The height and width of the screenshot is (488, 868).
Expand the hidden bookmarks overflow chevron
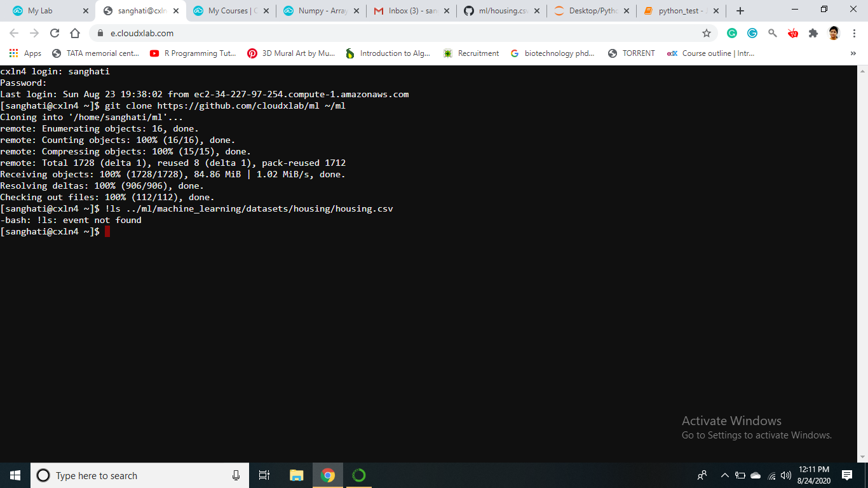[x=853, y=53]
